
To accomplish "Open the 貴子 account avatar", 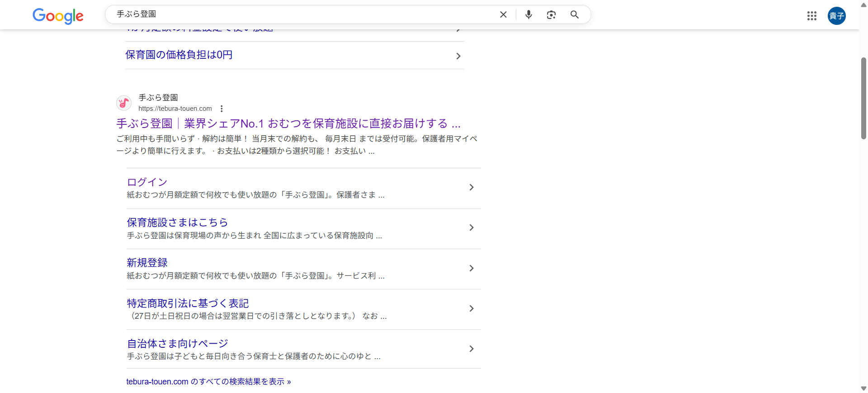I will pyautogui.click(x=837, y=16).
